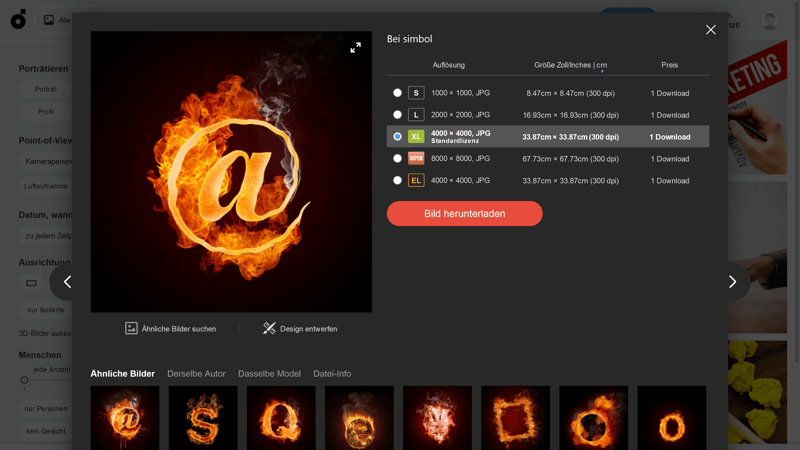Switch to the Dasselbe Model tab
The height and width of the screenshot is (450, 800).
(269, 374)
